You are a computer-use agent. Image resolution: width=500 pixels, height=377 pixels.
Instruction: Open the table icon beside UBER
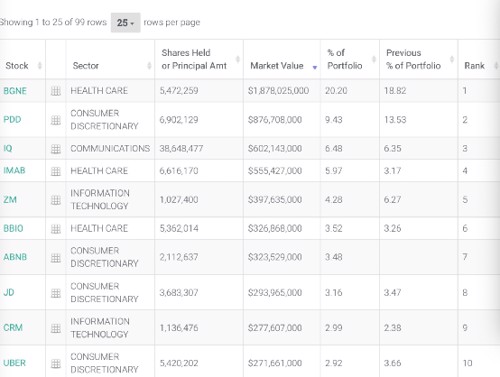[x=56, y=363]
